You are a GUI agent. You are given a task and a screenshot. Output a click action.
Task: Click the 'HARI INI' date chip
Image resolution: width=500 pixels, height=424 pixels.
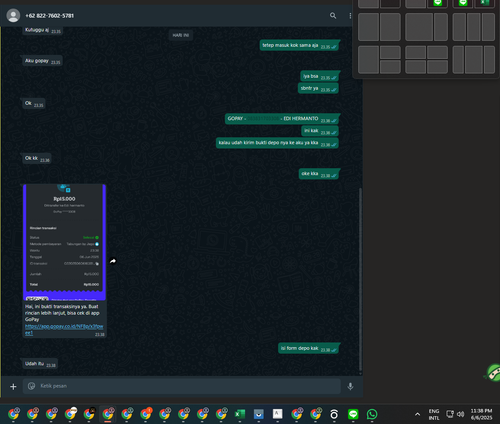tap(181, 35)
